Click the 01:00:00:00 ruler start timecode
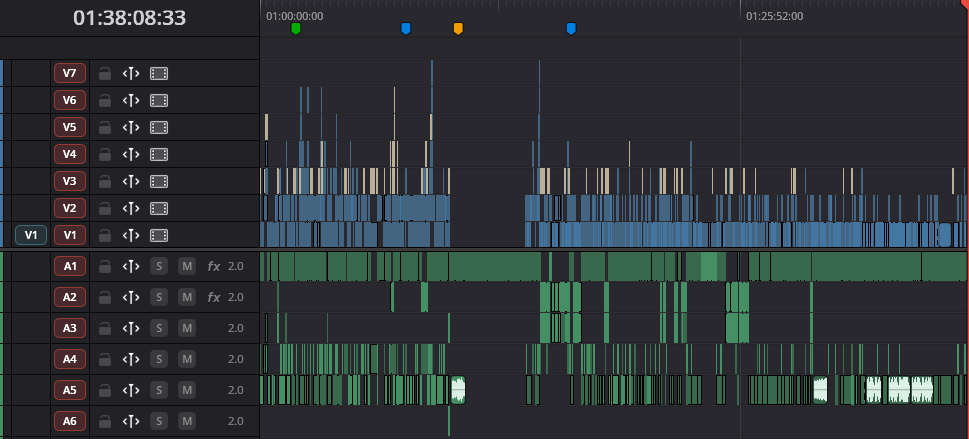The width and height of the screenshot is (969, 439). (x=294, y=16)
